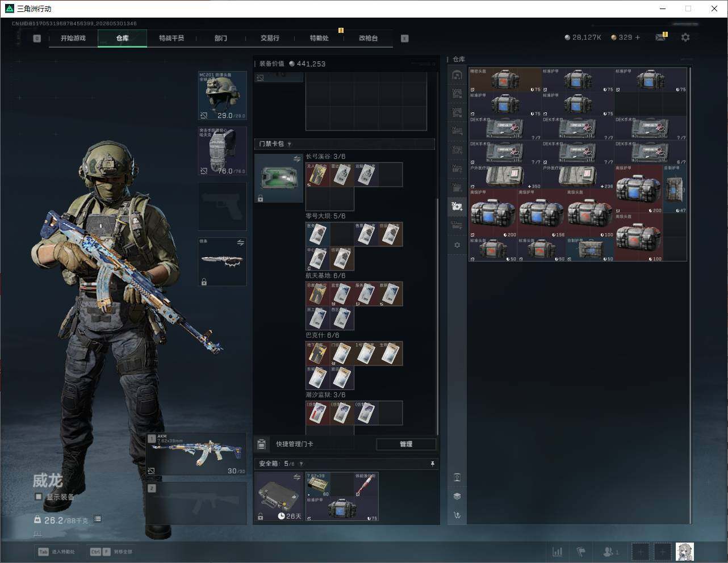Open the friends icon in bottom bar

point(610,552)
